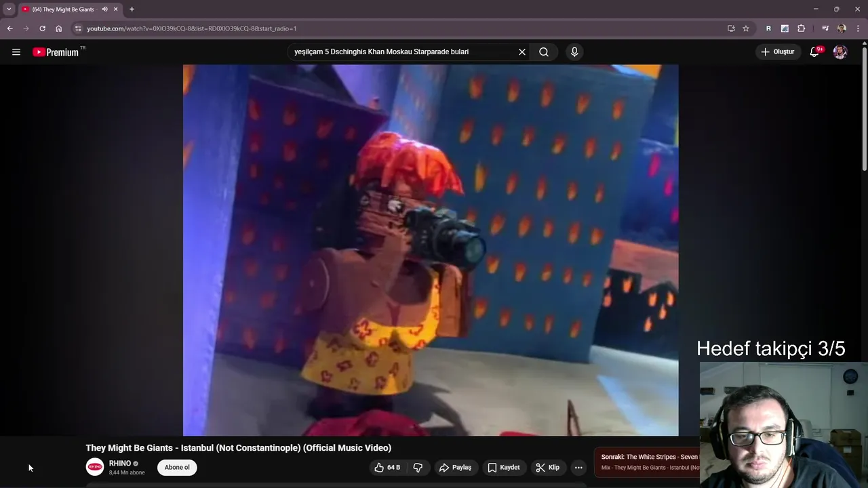This screenshot has width=868, height=488.
Task: Bookmark this page with the star icon
Action: [x=746, y=28]
